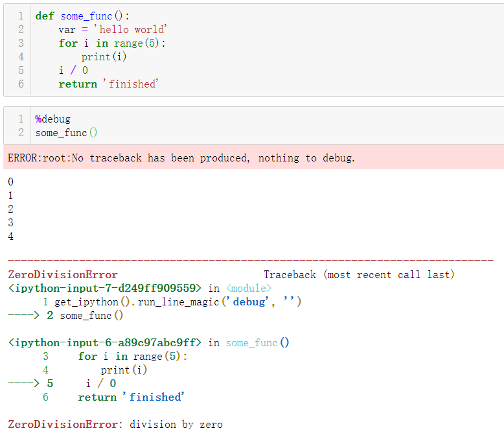The image size is (504, 437).
Task: Click the printed output value 4
Action: 10,237
